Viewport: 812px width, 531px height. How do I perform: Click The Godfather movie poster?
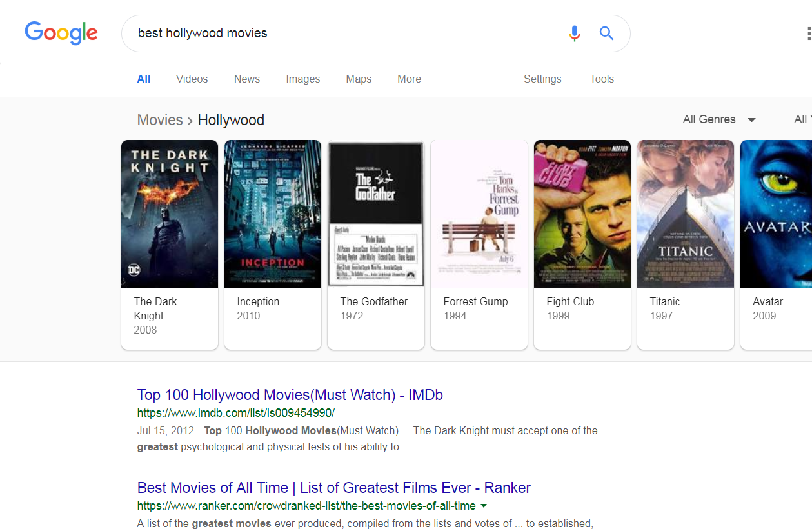(376, 214)
